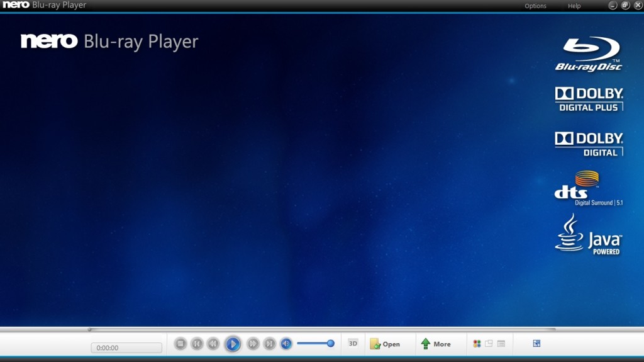Restore down the player window

(x=625, y=5)
